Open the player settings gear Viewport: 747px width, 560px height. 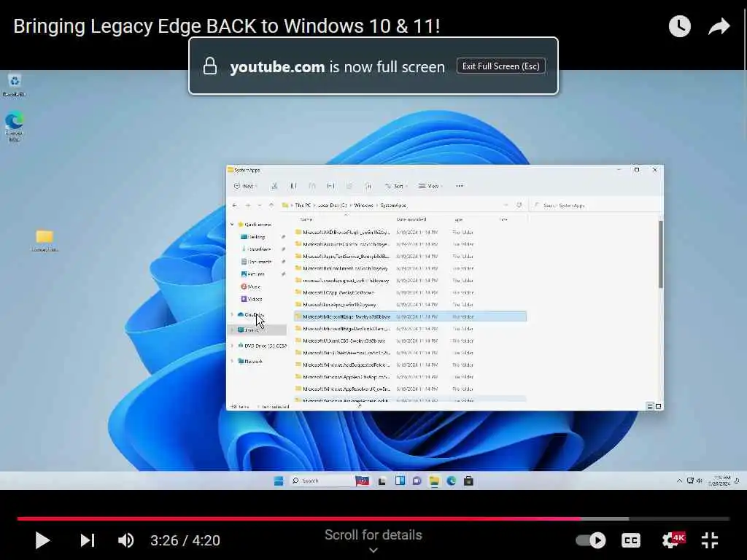(x=673, y=540)
